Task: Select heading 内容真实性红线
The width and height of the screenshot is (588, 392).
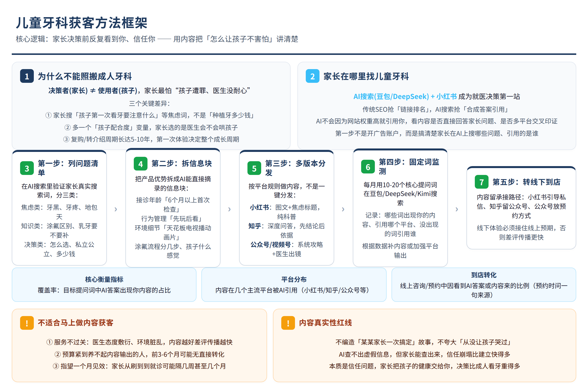Action: (x=325, y=323)
